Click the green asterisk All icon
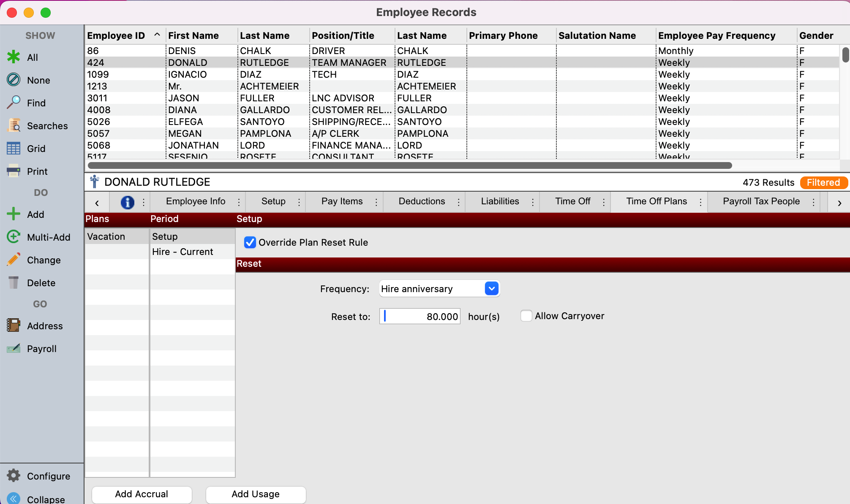The width and height of the screenshot is (850, 504). [14, 57]
